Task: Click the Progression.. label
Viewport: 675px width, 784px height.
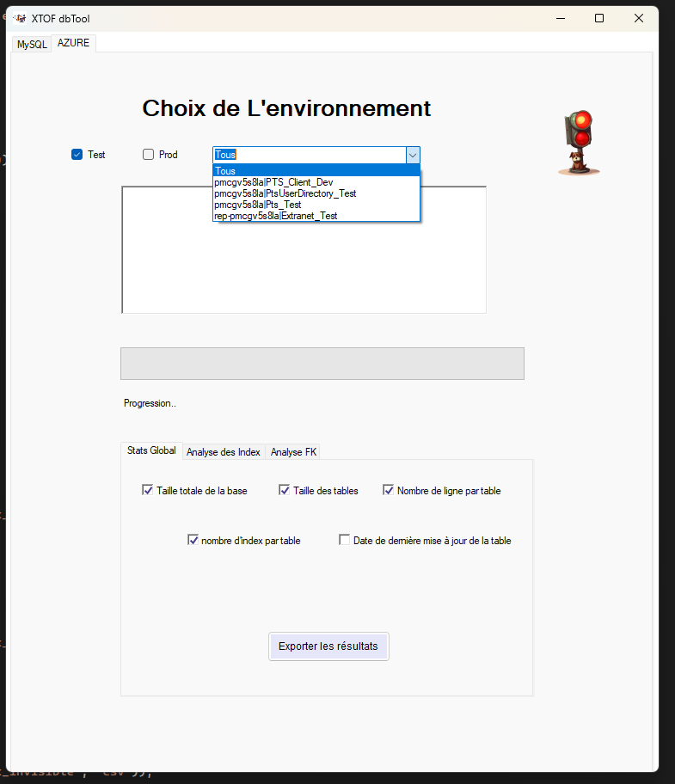Action: (x=150, y=403)
